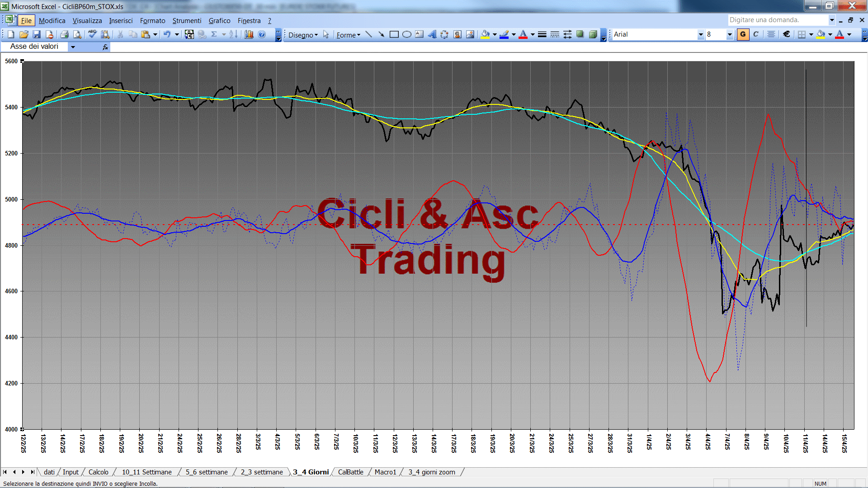Expand the Borders dropdown arrow
This screenshot has height=488, width=868.
(811, 34)
